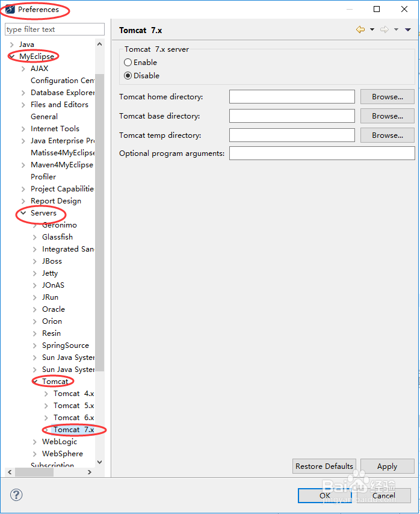This screenshot has width=420, height=514.
Task: Select Orion server in the tree
Action: (52, 321)
